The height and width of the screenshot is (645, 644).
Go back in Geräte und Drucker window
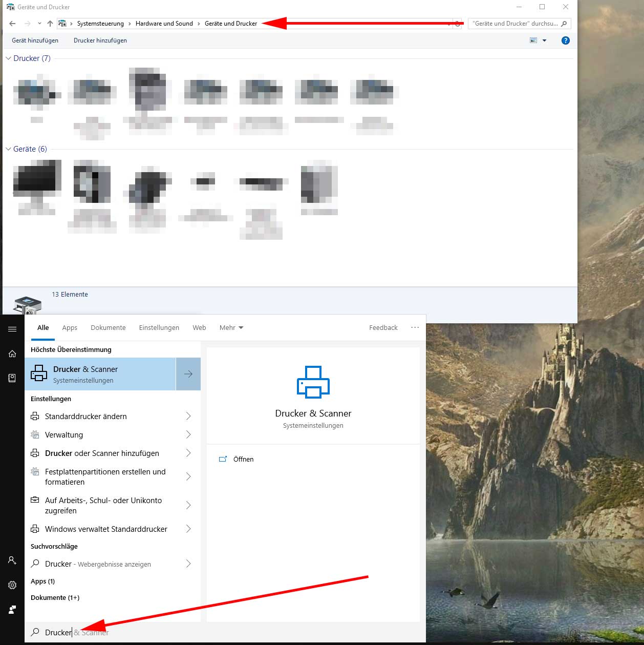click(x=12, y=24)
